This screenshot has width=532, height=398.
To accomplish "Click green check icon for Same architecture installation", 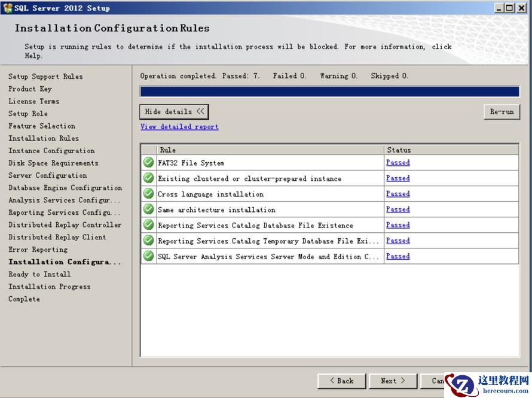I will click(148, 209).
